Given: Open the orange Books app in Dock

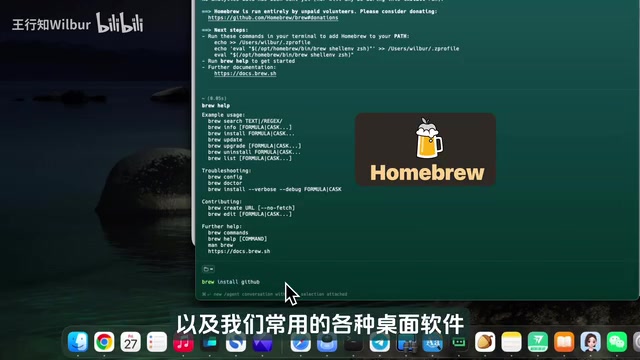Looking at the screenshot, I should (x=564, y=342).
